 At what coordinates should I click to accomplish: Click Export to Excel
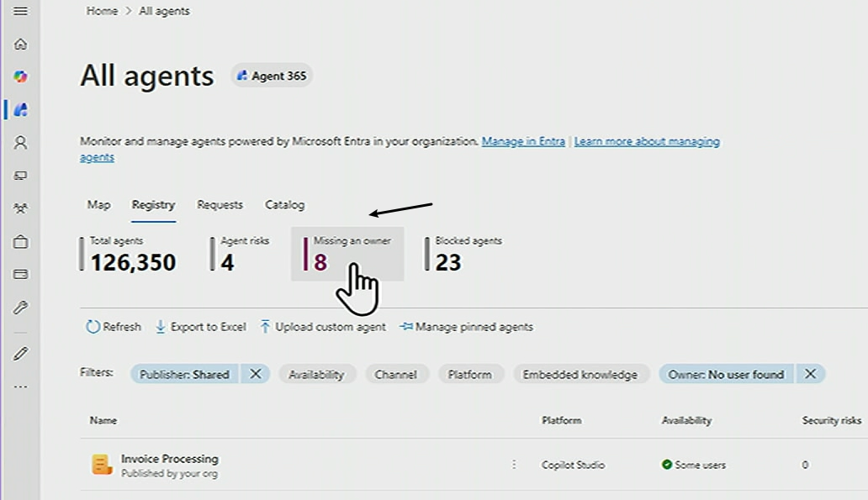click(x=201, y=327)
